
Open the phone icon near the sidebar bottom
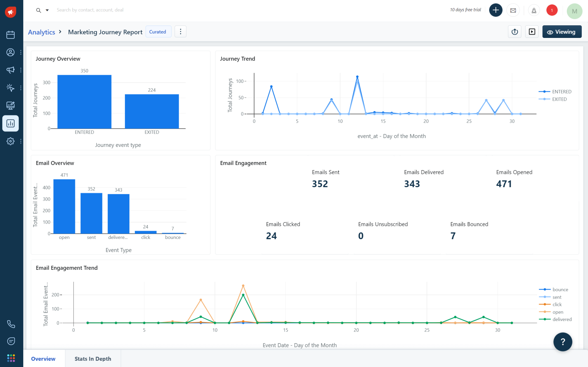coord(11,324)
